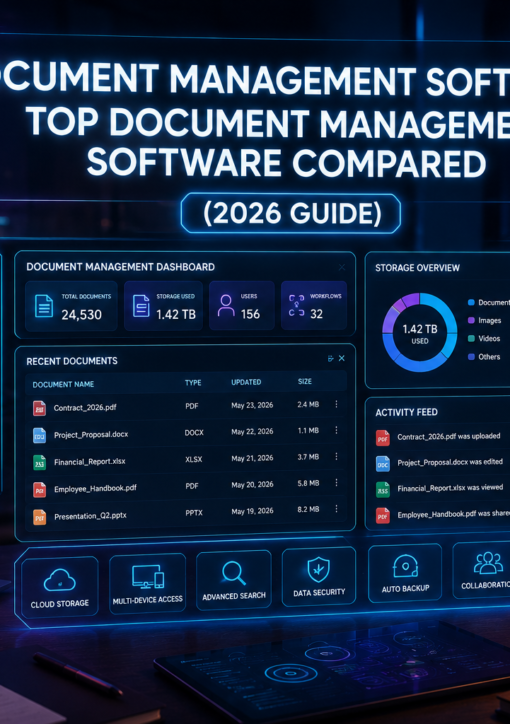
Task: Close the Document Management Dashboard panel
Action: pyautogui.click(x=342, y=267)
